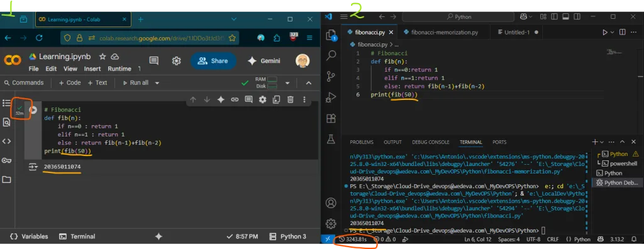This screenshot has width=644, height=249.
Task: Open more cell actions three dots
Action: point(304,99)
